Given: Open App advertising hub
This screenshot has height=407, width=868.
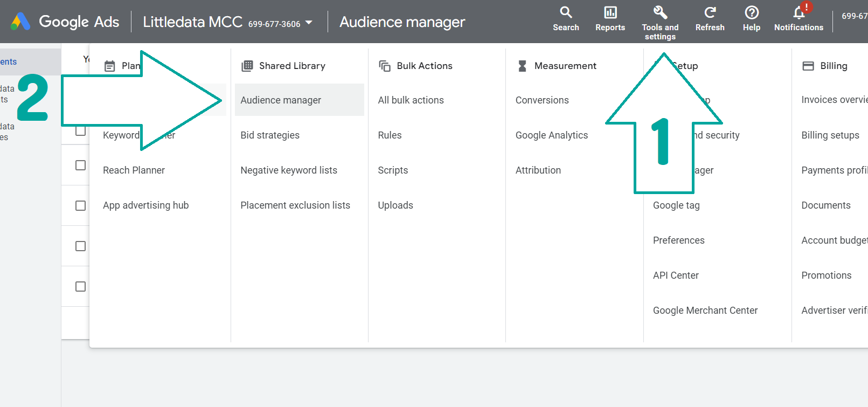Looking at the screenshot, I should 145,205.
